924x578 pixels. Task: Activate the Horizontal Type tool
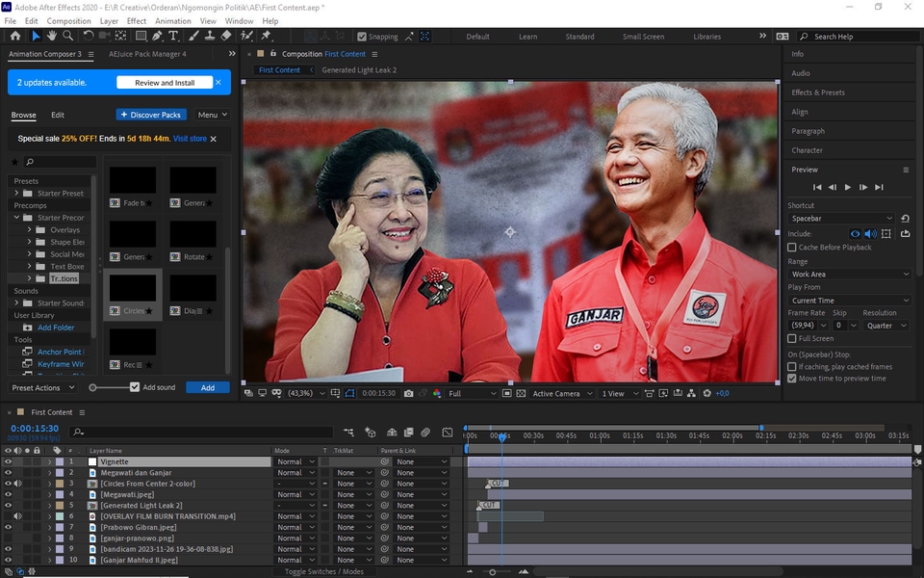pyautogui.click(x=173, y=37)
